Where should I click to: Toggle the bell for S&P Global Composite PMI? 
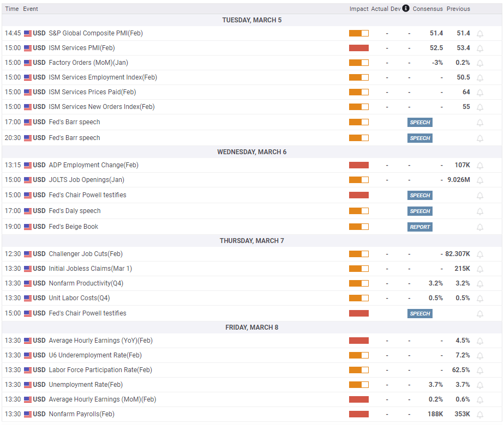pos(480,34)
